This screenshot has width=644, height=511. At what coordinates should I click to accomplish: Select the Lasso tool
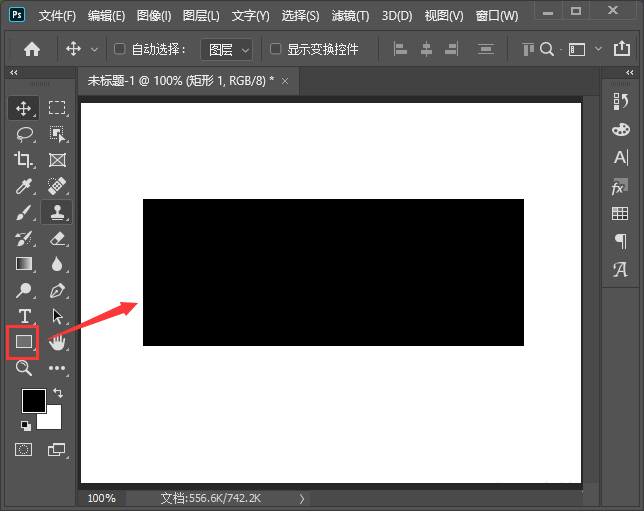pyautogui.click(x=24, y=134)
